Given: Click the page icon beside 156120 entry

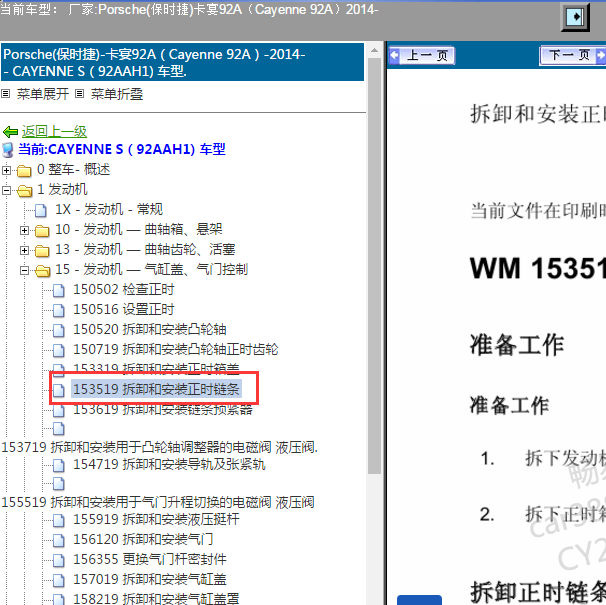Looking at the screenshot, I should pos(59,541).
